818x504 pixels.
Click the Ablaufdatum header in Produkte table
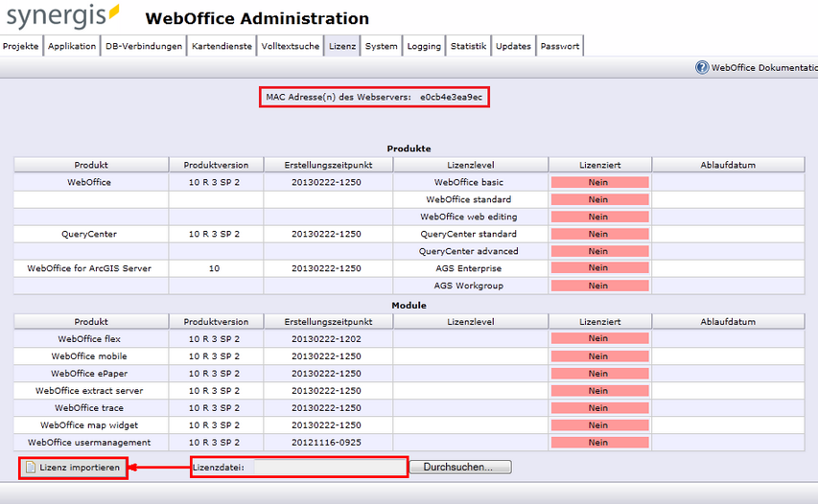pos(728,165)
